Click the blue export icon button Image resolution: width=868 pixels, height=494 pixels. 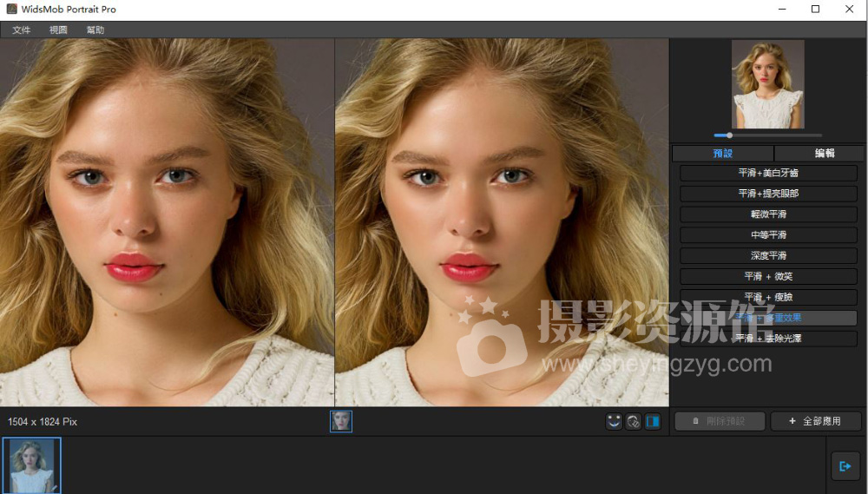pyautogui.click(x=845, y=466)
